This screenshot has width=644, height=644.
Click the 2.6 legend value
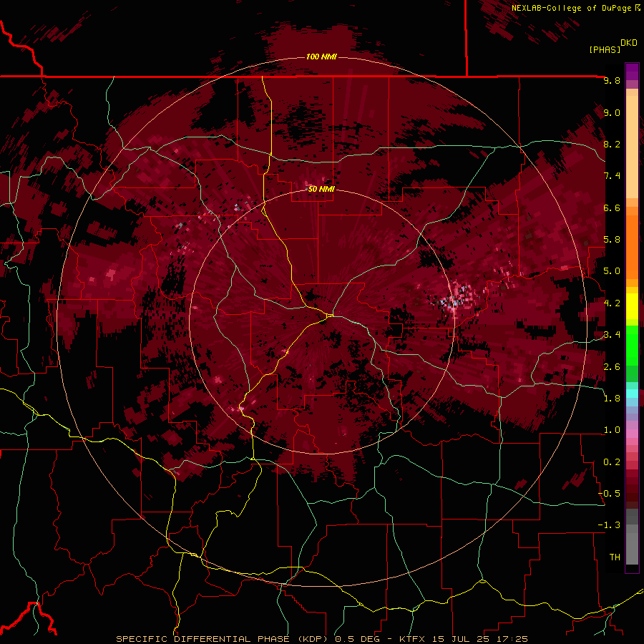tap(612, 367)
